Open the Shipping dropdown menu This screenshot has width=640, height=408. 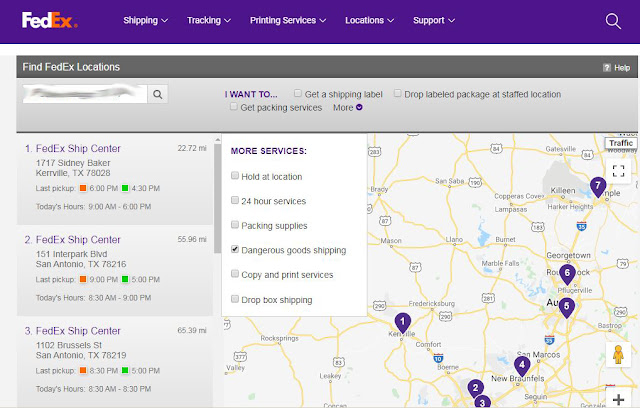pyautogui.click(x=146, y=20)
